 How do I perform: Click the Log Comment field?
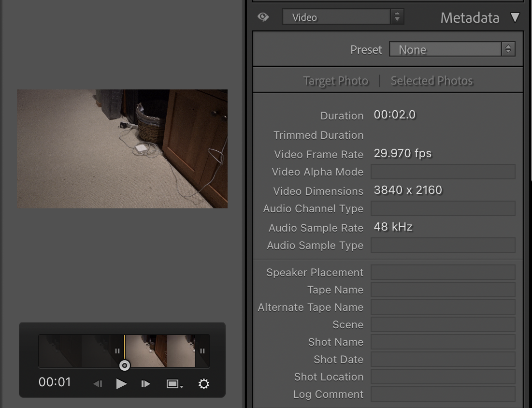coord(442,394)
